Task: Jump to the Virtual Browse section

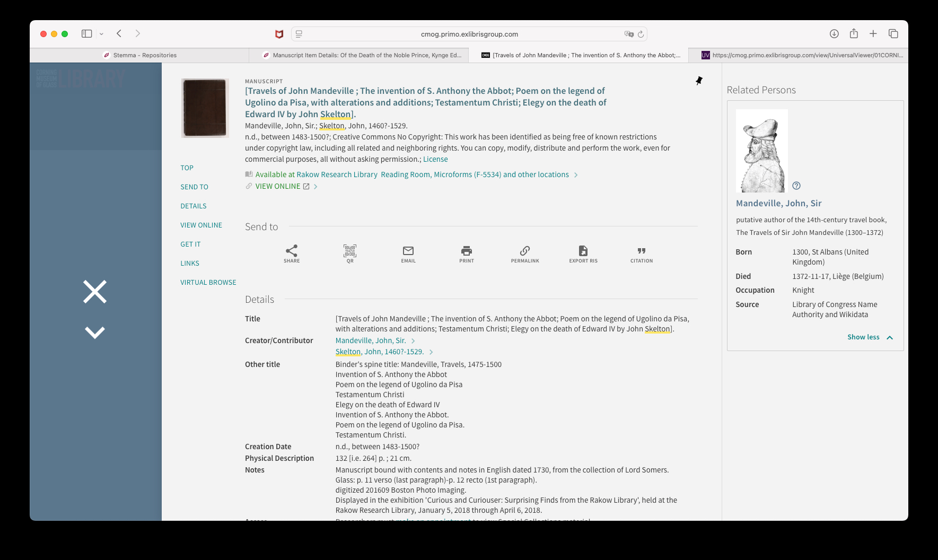Action: [x=208, y=282]
